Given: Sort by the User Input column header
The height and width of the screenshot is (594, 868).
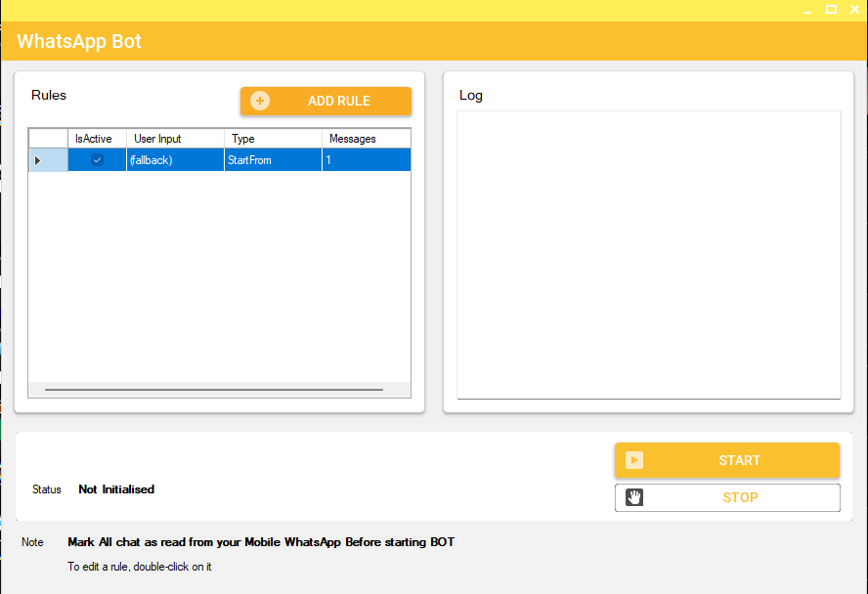Looking at the screenshot, I should 175,139.
